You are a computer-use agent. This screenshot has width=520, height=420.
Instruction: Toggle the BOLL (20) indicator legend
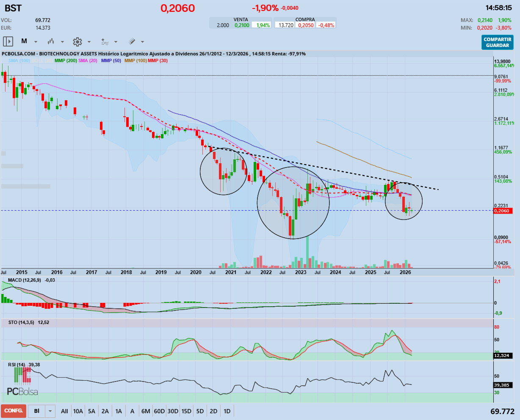pos(42,61)
